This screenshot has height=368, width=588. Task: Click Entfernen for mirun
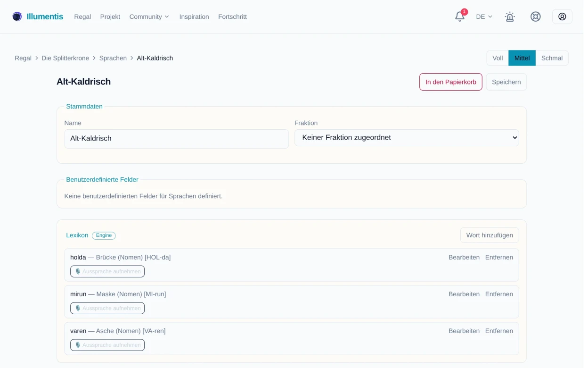point(499,294)
